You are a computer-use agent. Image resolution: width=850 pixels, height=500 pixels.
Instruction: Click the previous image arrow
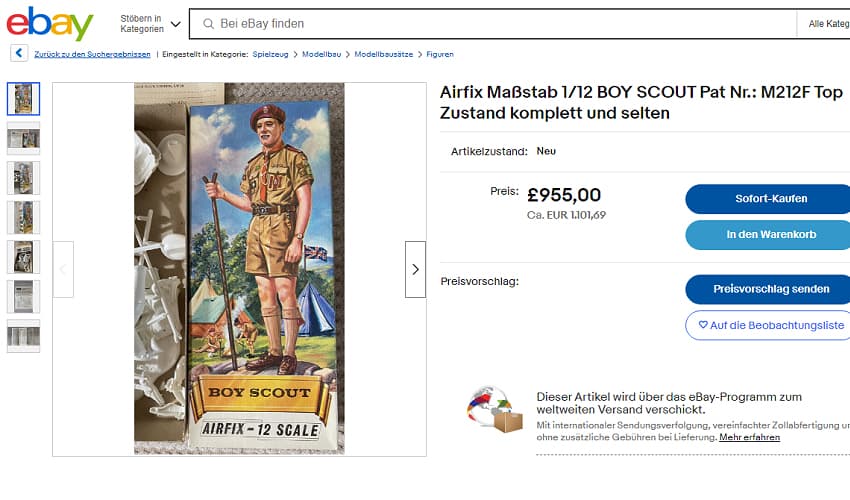(x=63, y=269)
